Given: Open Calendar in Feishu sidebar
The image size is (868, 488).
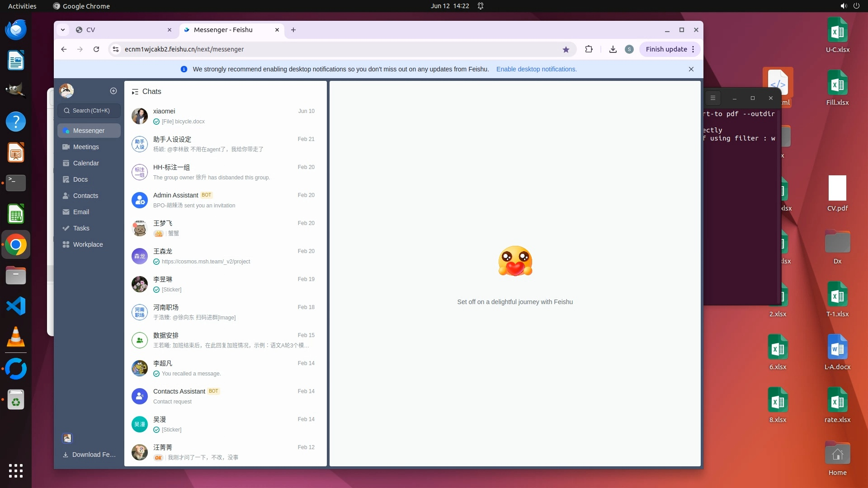Looking at the screenshot, I should click(x=85, y=163).
